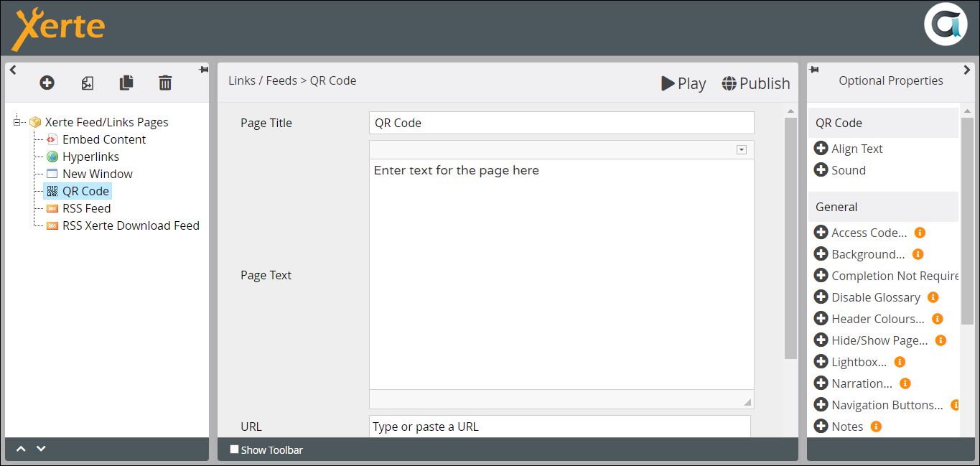Add the Align Text optional property
This screenshot has width=980, height=466.
[x=821, y=149]
